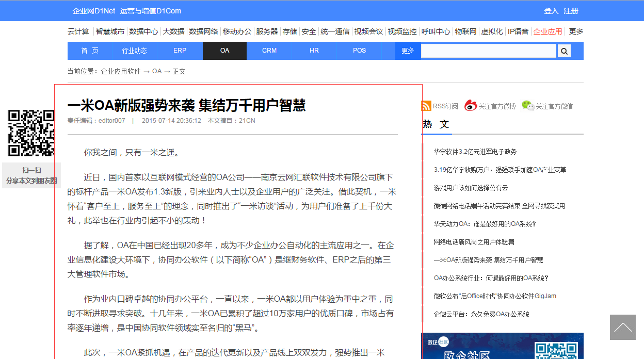Open the 服务器 category

pos(267,31)
